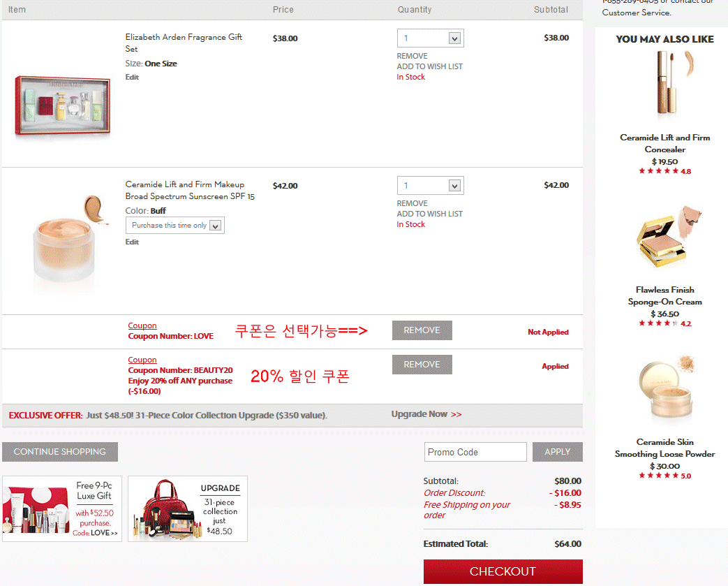The width and height of the screenshot is (728, 586).
Task: Remove the LOVE coupon
Action: tap(422, 330)
